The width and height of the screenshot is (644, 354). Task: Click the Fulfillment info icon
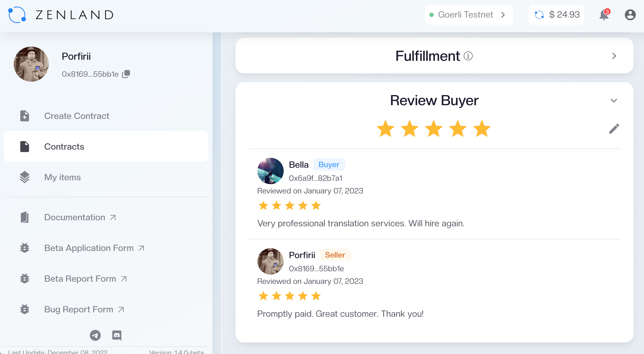(x=468, y=56)
